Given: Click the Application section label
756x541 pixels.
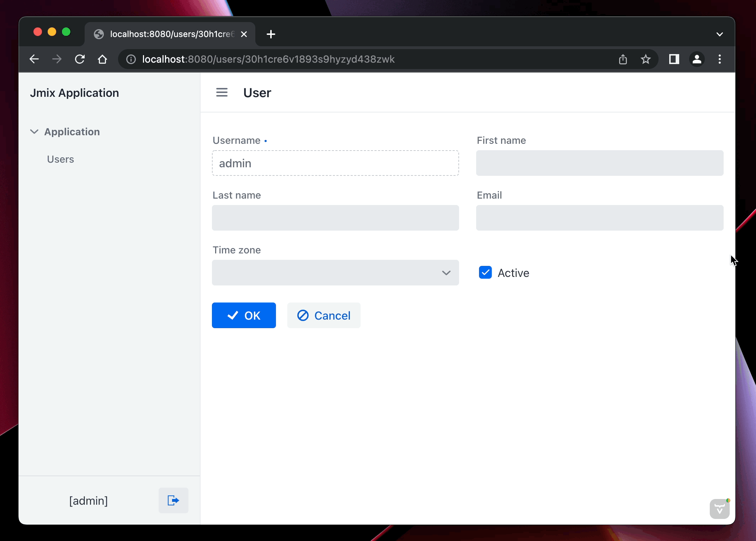Looking at the screenshot, I should pos(72,131).
